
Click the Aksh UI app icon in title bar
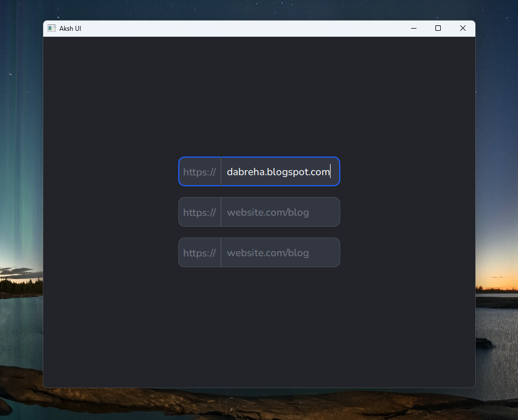[x=51, y=28]
